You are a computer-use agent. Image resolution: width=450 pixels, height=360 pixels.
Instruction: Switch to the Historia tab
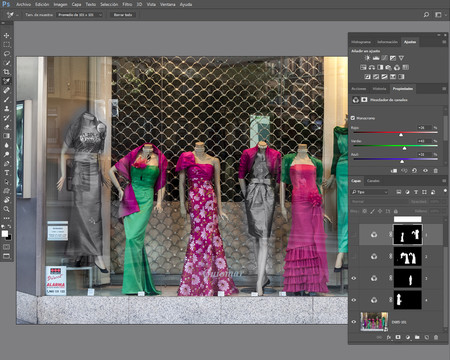379,89
